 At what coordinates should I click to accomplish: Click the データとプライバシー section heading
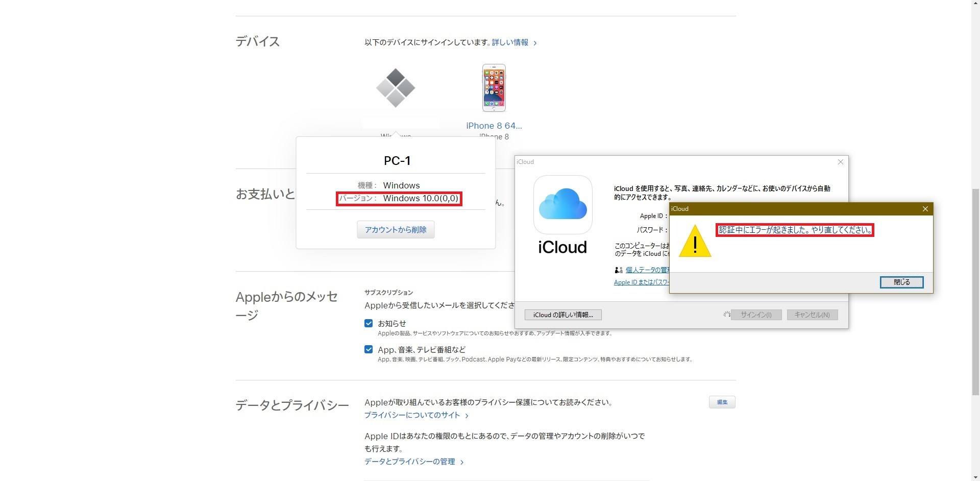pyautogui.click(x=292, y=405)
